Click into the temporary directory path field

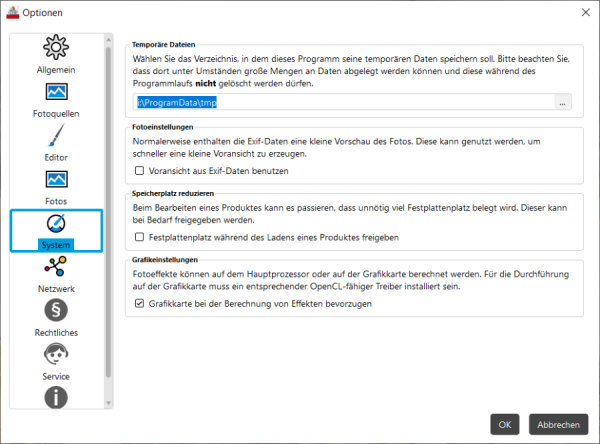344,103
